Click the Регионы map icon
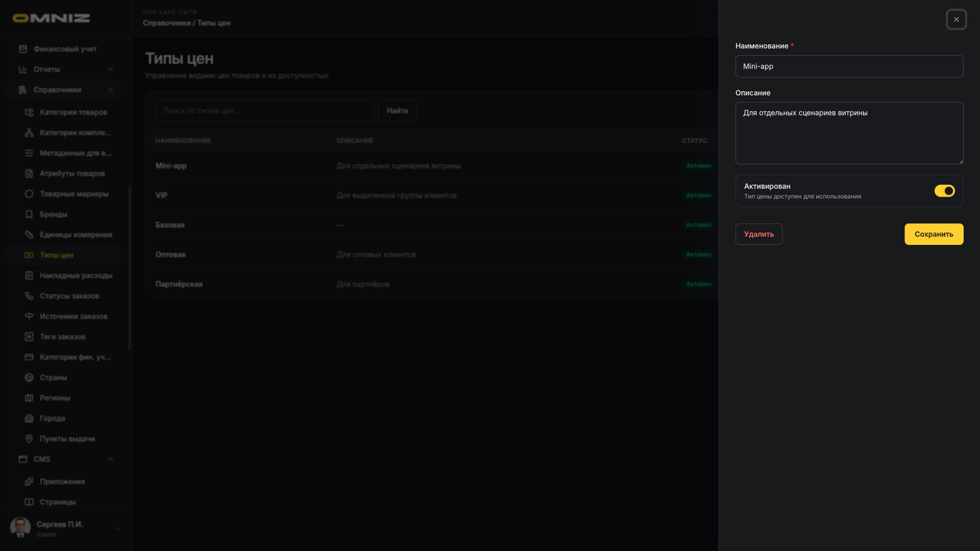 tap(29, 398)
